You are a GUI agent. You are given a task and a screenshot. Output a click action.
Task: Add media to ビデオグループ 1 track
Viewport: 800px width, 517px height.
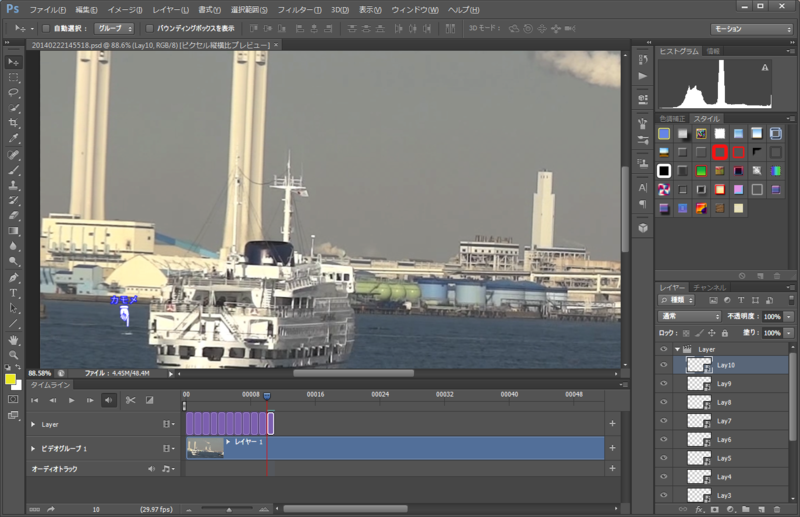(x=612, y=448)
